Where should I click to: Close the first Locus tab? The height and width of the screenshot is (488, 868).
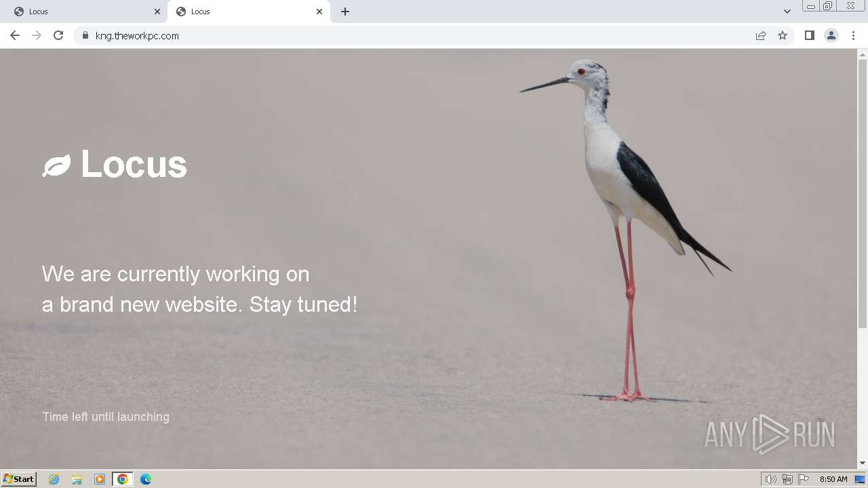coord(157,12)
